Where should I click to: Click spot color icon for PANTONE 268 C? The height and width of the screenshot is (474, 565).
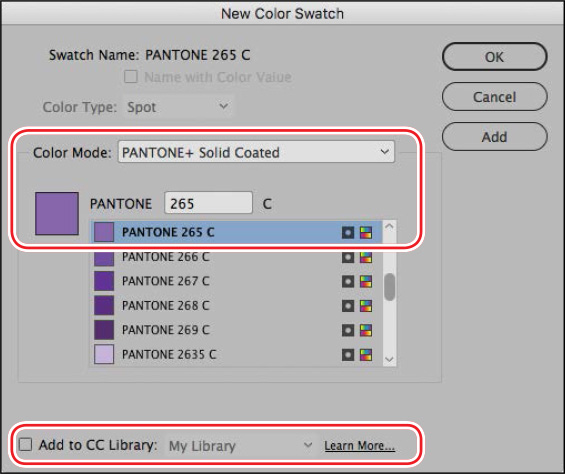tap(348, 306)
